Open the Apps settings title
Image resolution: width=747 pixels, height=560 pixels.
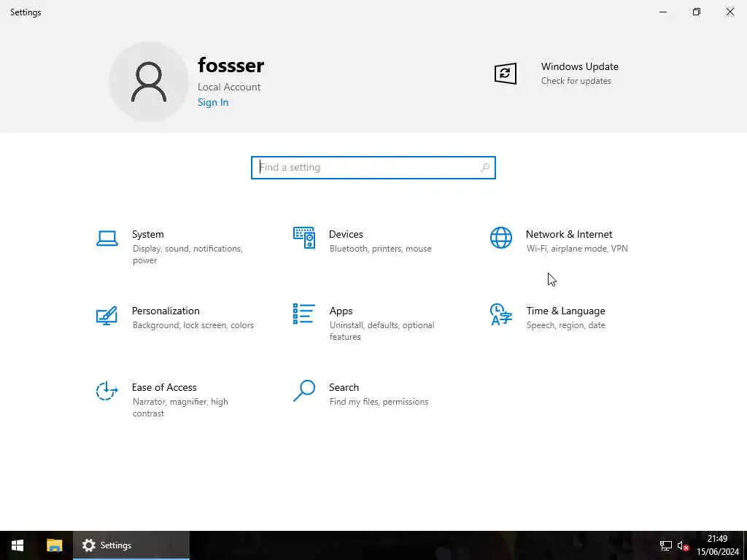pos(341,311)
